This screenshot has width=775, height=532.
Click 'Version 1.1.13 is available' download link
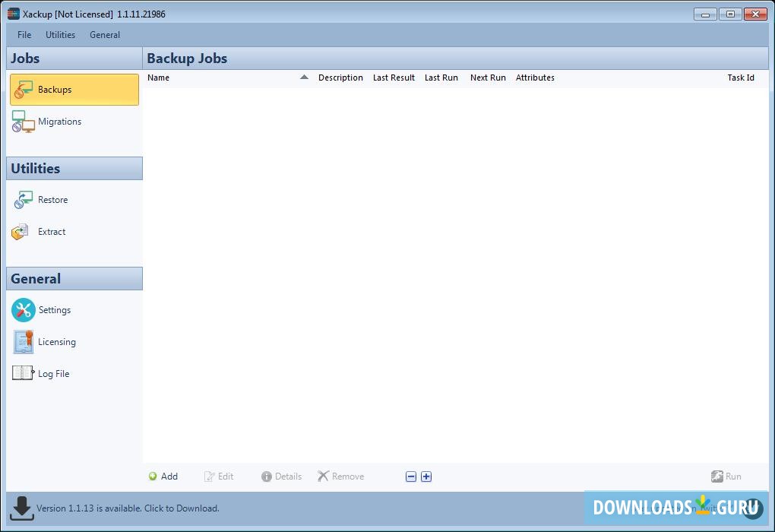pyautogui.click(x=128, y=508)
